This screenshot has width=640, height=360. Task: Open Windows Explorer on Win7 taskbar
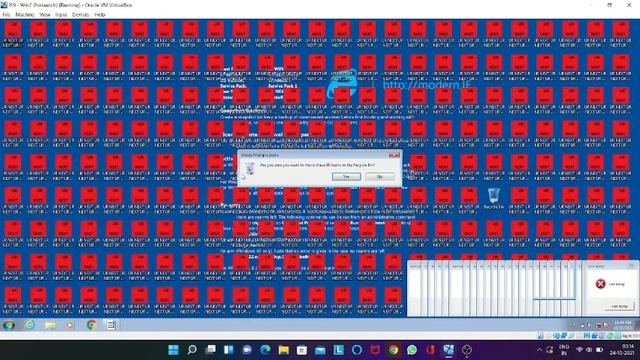pos(50,325)
